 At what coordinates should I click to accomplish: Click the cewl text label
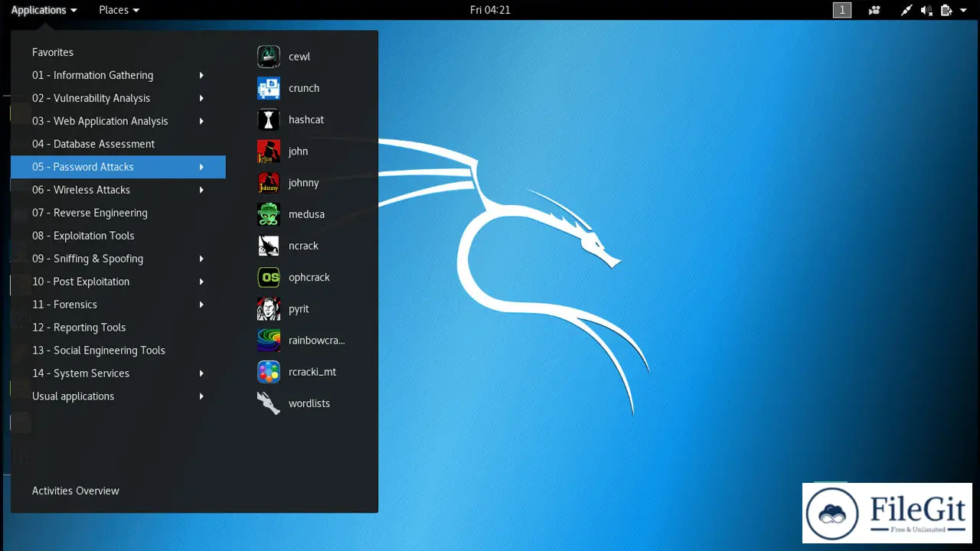[x=299, y=57]
